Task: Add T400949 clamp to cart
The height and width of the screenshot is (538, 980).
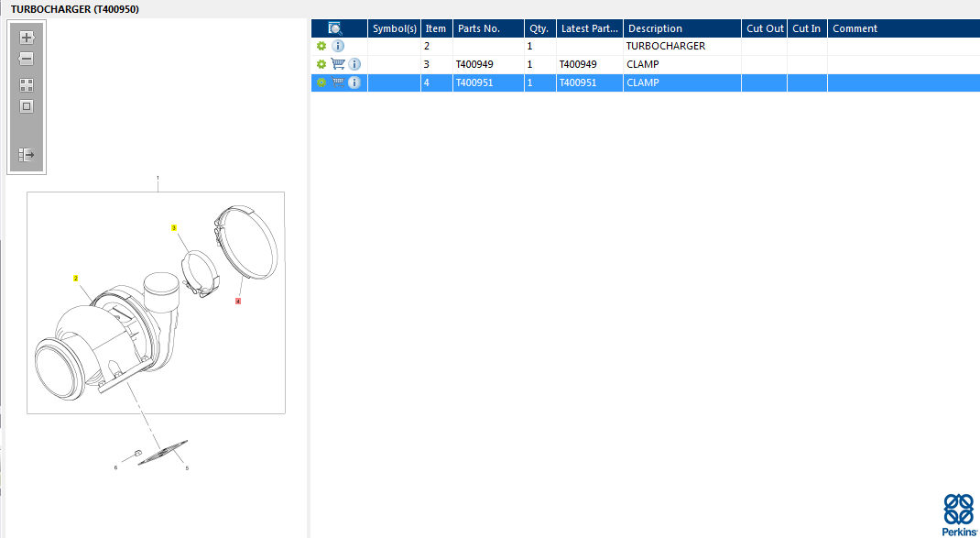Action: tap(337, 64)
